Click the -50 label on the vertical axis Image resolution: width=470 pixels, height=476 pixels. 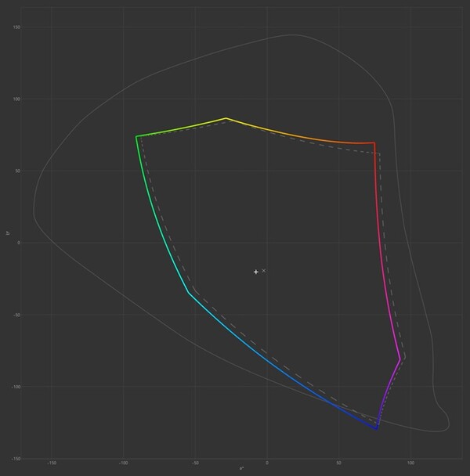(x=17, y=315)
